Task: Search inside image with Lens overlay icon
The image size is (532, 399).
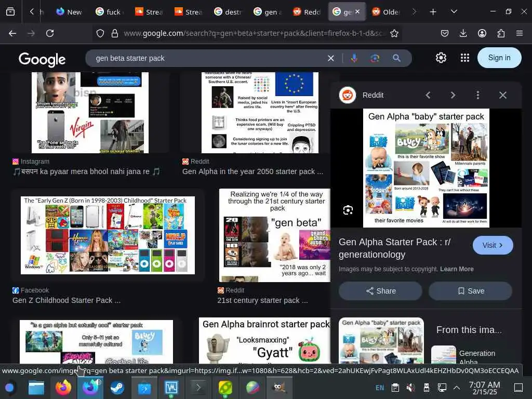Action: pos(348,210)
